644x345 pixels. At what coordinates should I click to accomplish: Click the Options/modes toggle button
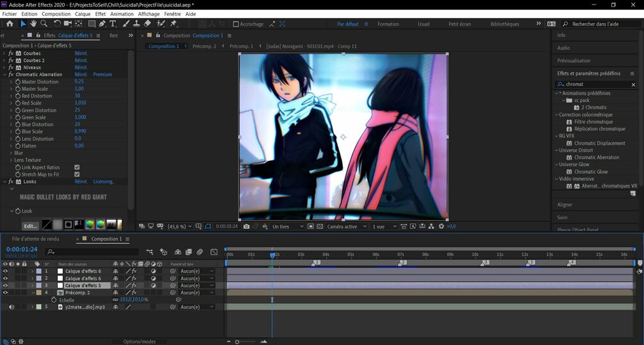pyautogui.click(x=140, y=342)
